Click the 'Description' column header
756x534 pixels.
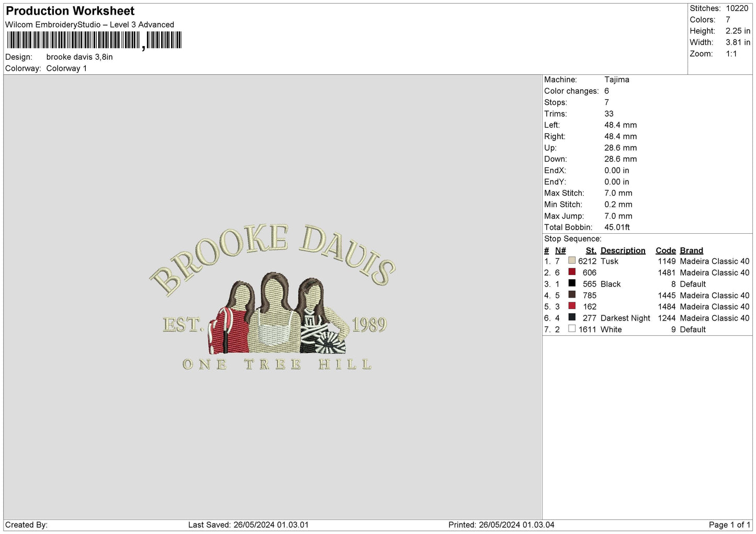(623, 251)
